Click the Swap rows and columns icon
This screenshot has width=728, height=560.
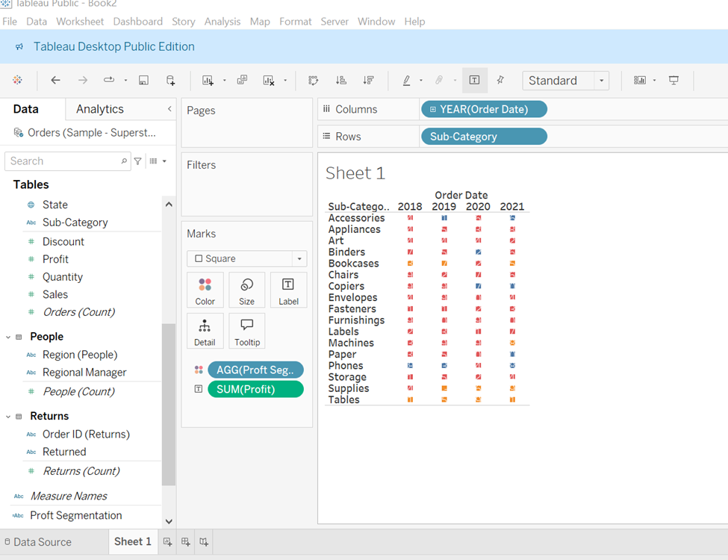click(314, 81)
